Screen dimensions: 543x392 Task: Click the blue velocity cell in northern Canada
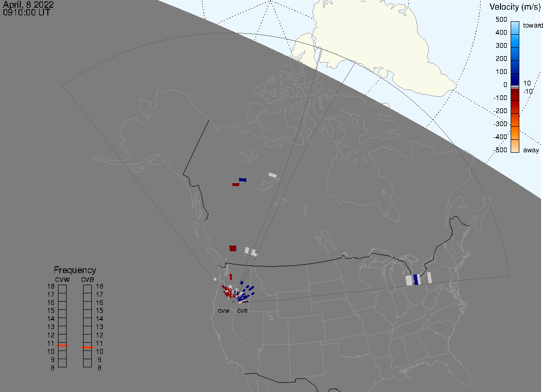[243, 180]
